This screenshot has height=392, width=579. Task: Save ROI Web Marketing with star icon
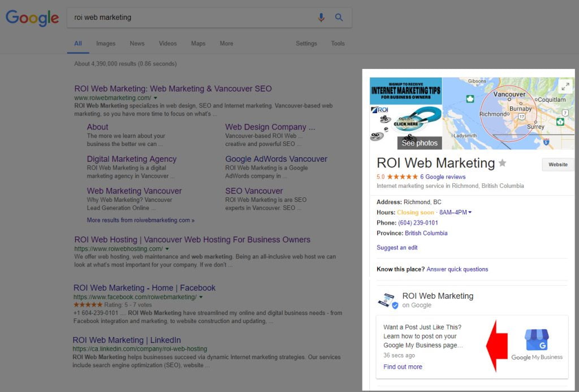[502, 163]
